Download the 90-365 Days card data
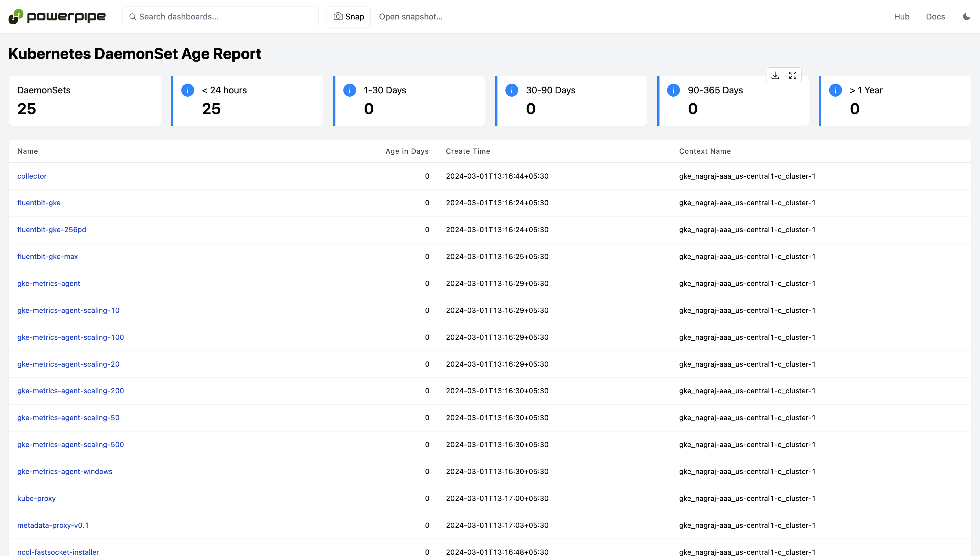This screenshot has height=556, width=980. pos(775,75)
